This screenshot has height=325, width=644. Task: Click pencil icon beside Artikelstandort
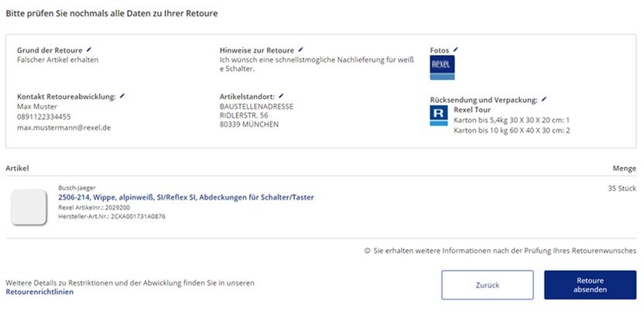coord(281,96)
